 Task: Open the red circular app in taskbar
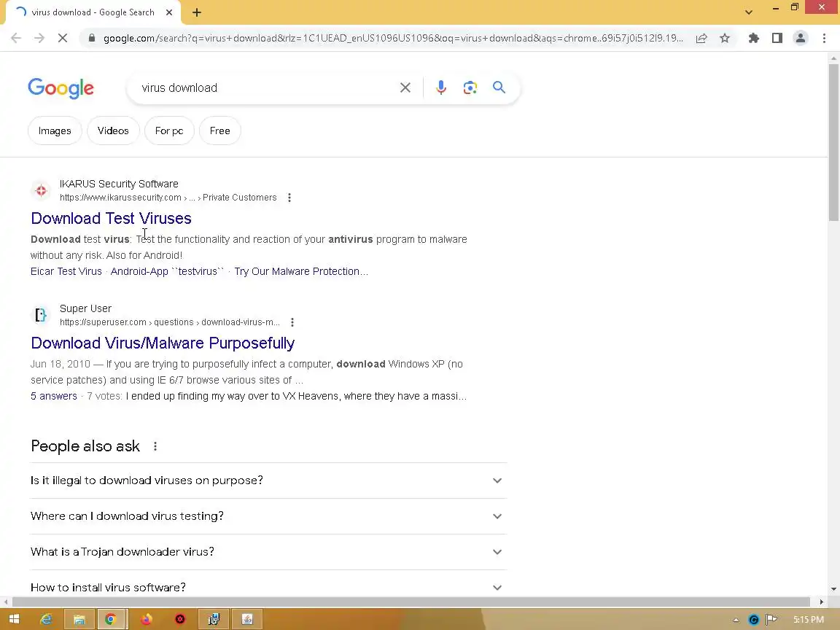pos(180,619)
